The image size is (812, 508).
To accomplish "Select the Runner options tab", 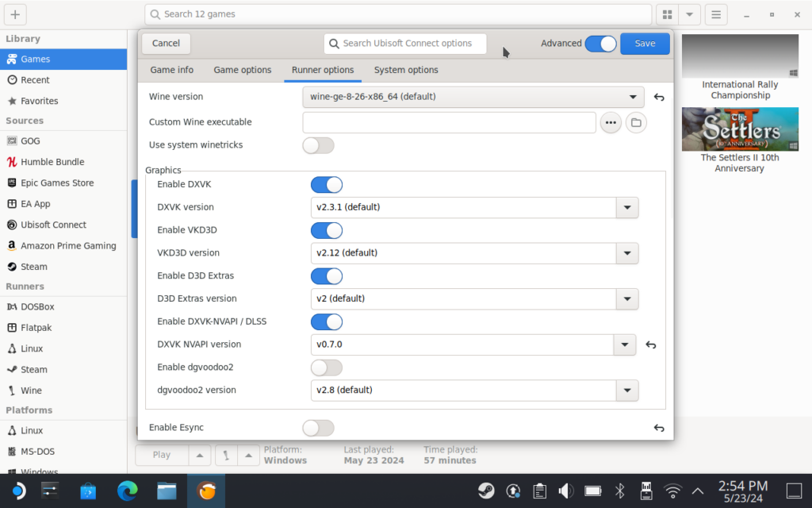I will pyautogui.click(x=323, y=70).
